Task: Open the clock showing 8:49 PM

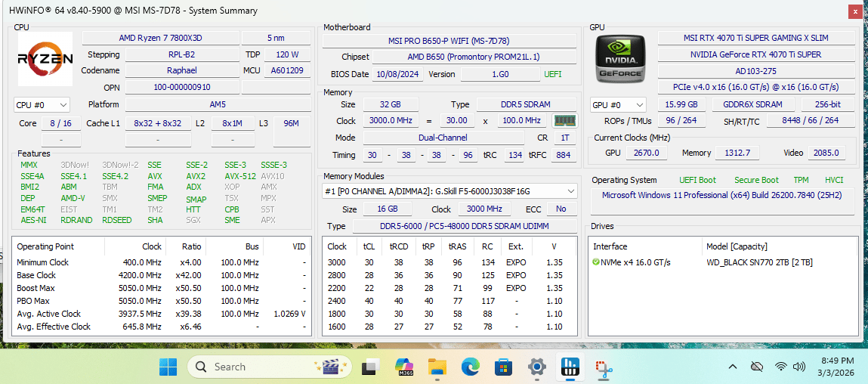Action: tap(838, 367)
